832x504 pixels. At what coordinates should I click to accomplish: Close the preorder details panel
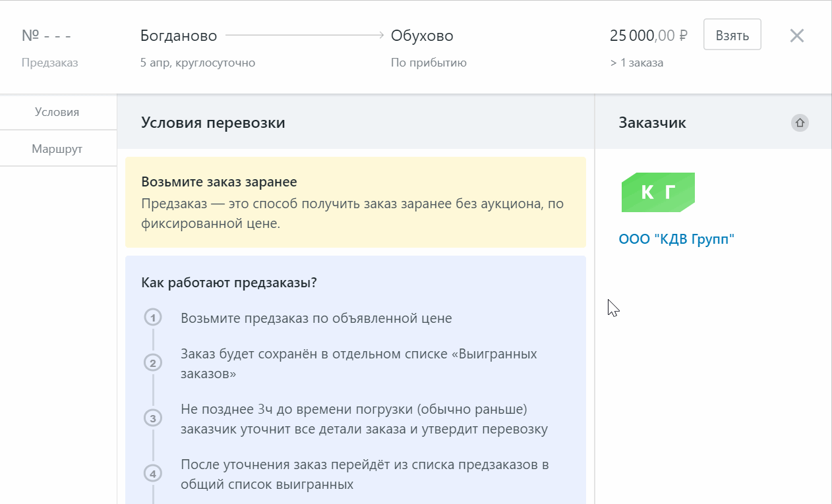(796, 36)
